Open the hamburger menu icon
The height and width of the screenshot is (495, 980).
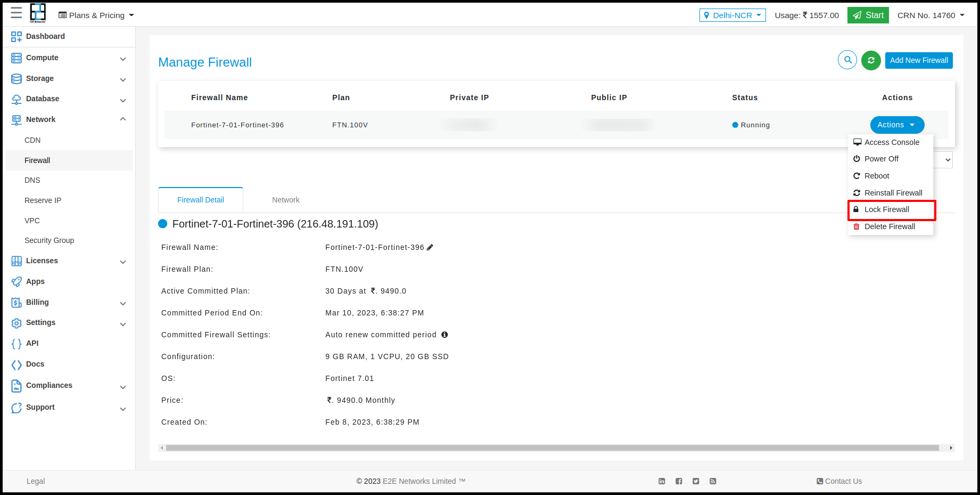(17, 13)
